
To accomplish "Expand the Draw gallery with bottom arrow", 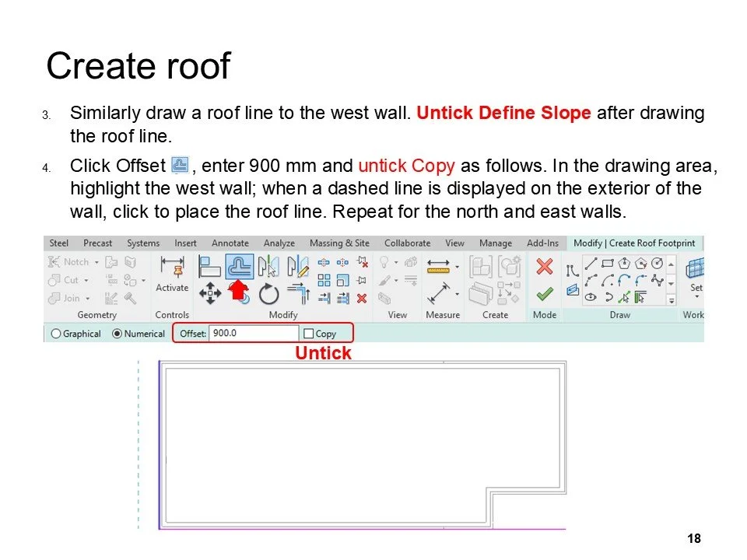I will pos(672,300).
